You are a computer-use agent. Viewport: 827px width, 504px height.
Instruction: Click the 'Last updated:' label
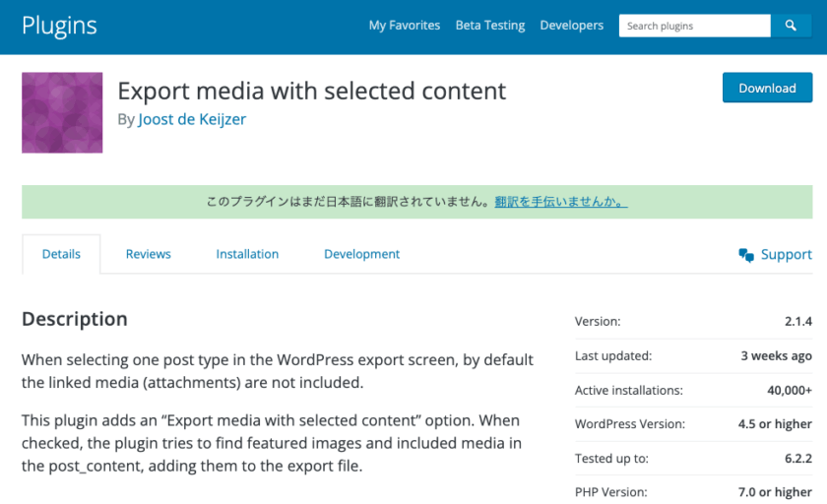pos(613,356)
